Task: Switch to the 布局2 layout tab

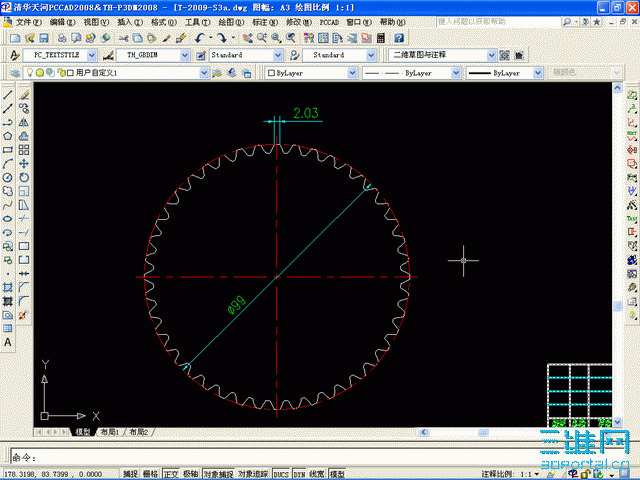Action: [x=138, y=432]
